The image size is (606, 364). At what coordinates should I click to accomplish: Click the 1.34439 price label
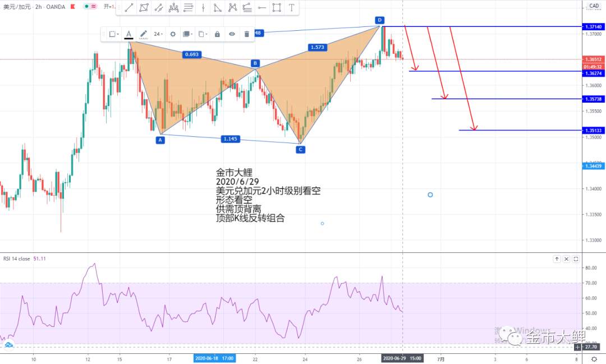593,166
